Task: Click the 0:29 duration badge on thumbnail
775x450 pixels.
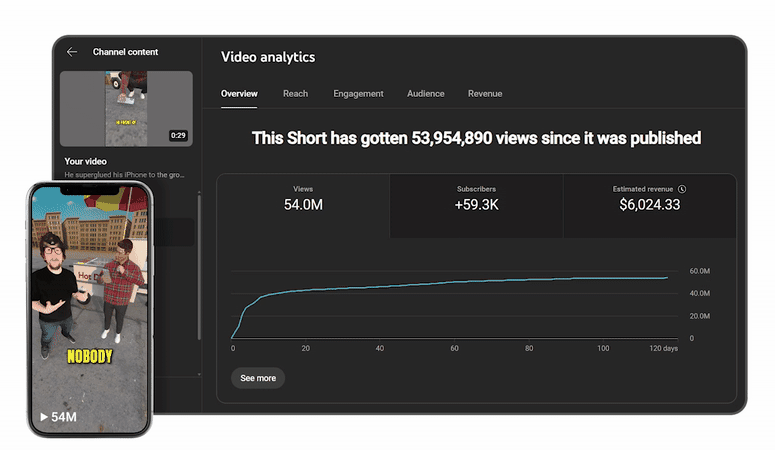Action: point(178,135)
